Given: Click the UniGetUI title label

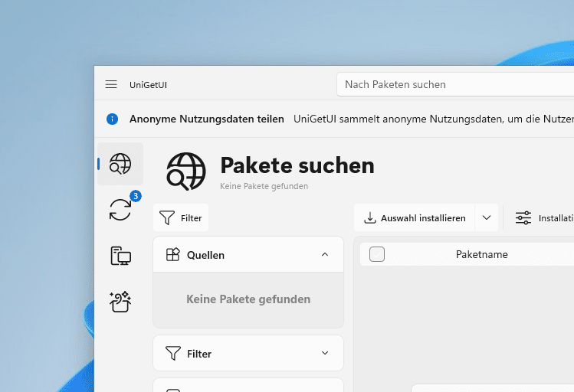Looking at the screenshot, I should (148, 85).
